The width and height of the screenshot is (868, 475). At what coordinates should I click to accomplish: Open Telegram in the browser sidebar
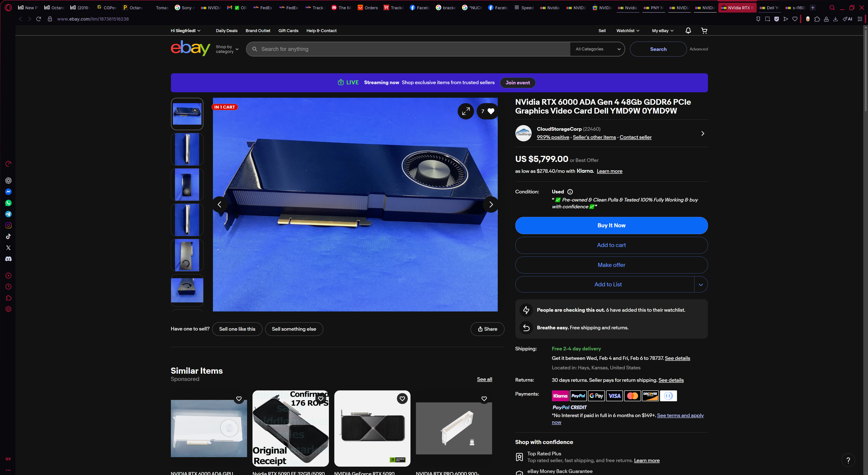pos(8,214)
